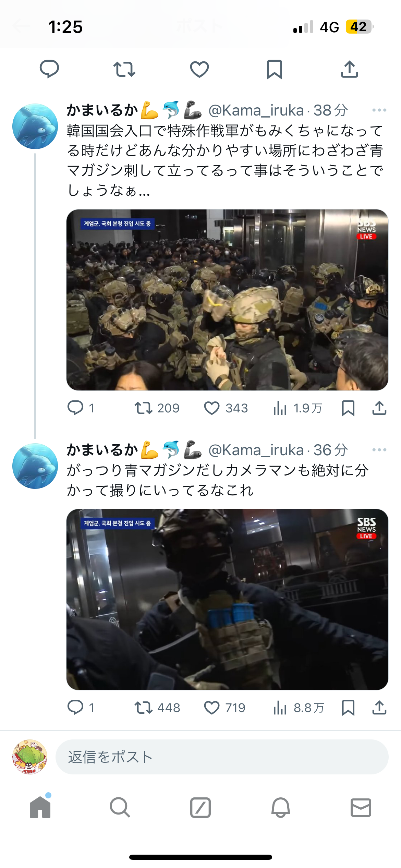
Task: Like the main post via top heart icon
Action: (x=199, y=69)
